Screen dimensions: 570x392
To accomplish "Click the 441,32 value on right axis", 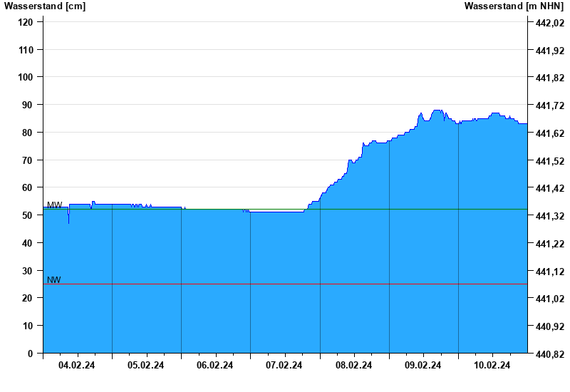I will coord(550,216).
